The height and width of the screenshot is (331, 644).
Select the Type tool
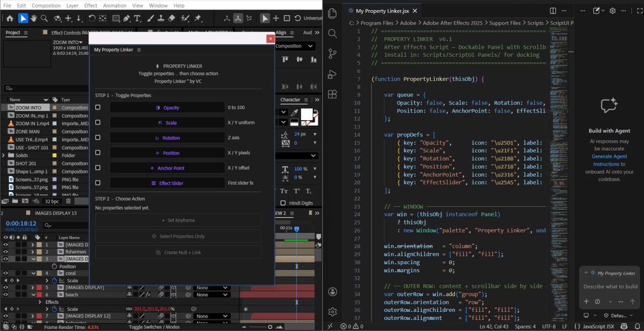pyautogui.click(x=137, y=18)
